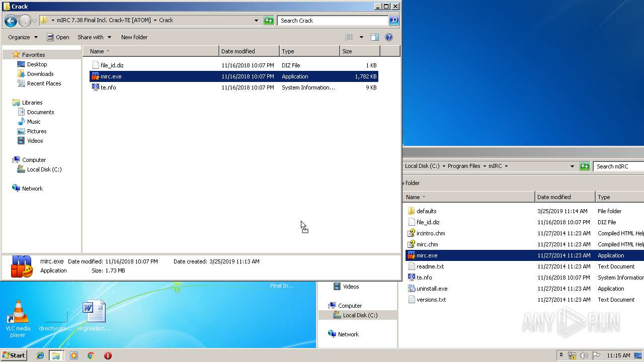
Task: Select mirc.exe in Crack window
Action: point(233,76)
